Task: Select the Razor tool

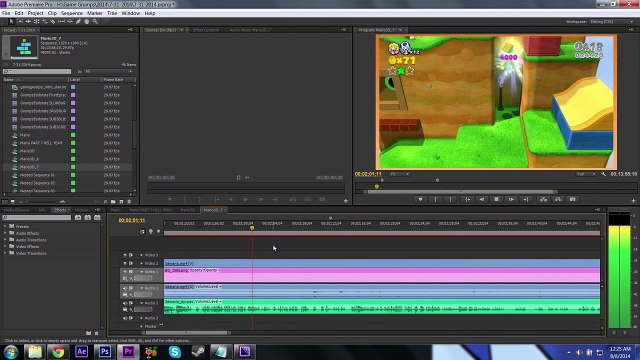Action: click(53, 21)
